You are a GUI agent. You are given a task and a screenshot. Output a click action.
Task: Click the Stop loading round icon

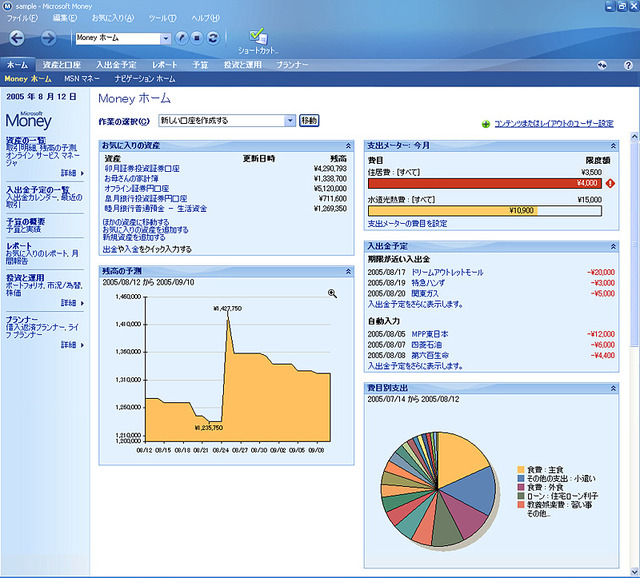[197, 38]
